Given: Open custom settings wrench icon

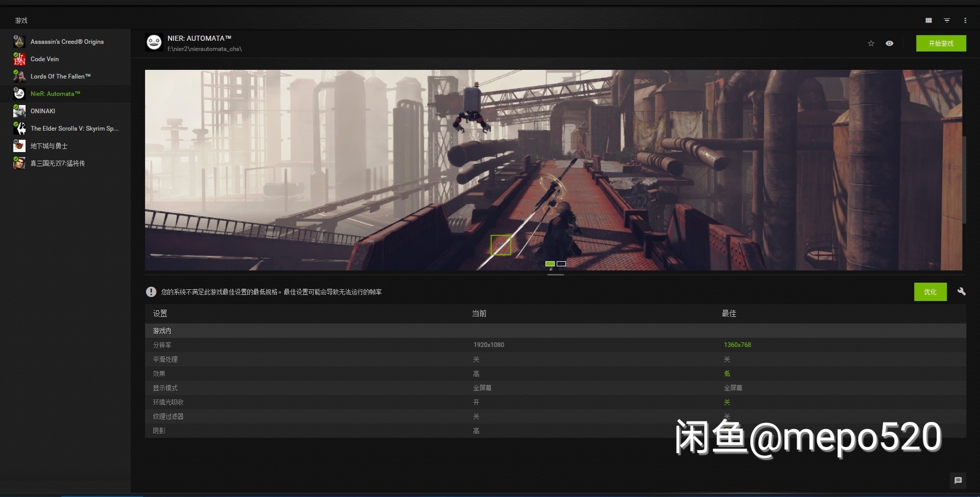Looking at the screenshot, I should (x=962, y=291).
